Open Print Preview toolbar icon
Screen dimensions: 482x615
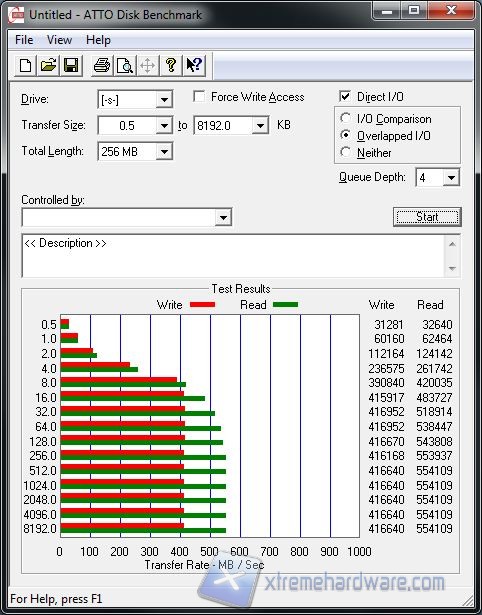(x=125, y=65)
